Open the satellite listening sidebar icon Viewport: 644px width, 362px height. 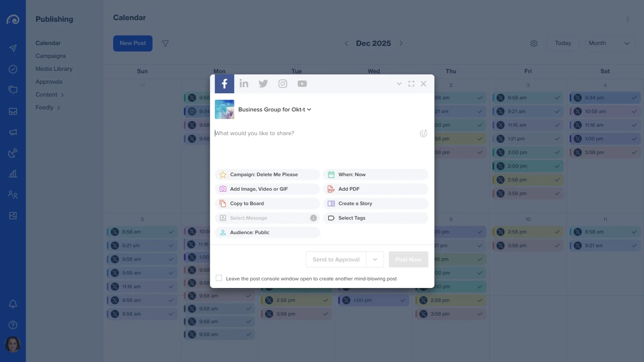(x=13, y=153)
